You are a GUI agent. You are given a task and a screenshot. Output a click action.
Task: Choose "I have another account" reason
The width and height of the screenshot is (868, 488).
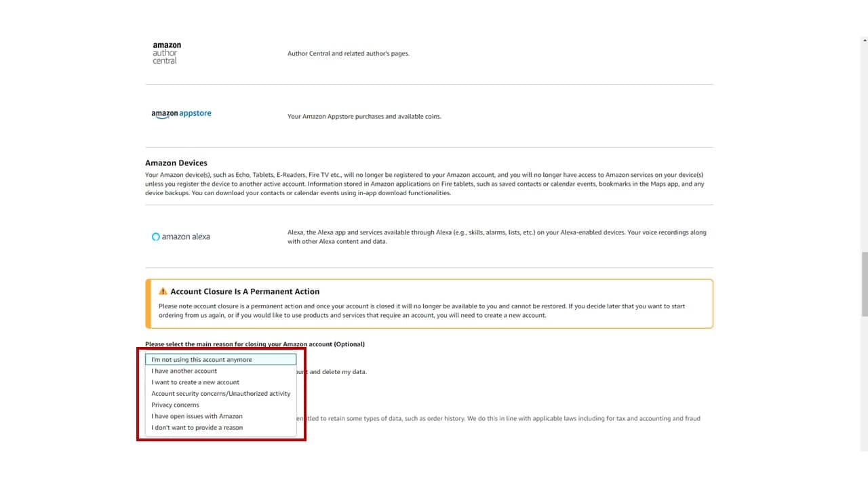pyautogui.click(x=221, y=371)
